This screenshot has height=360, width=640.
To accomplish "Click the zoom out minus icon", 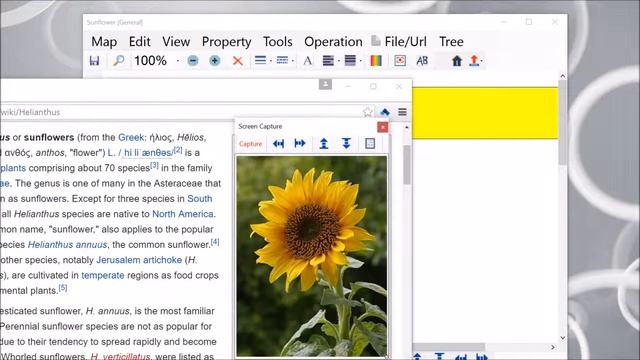I will point(193,61).
